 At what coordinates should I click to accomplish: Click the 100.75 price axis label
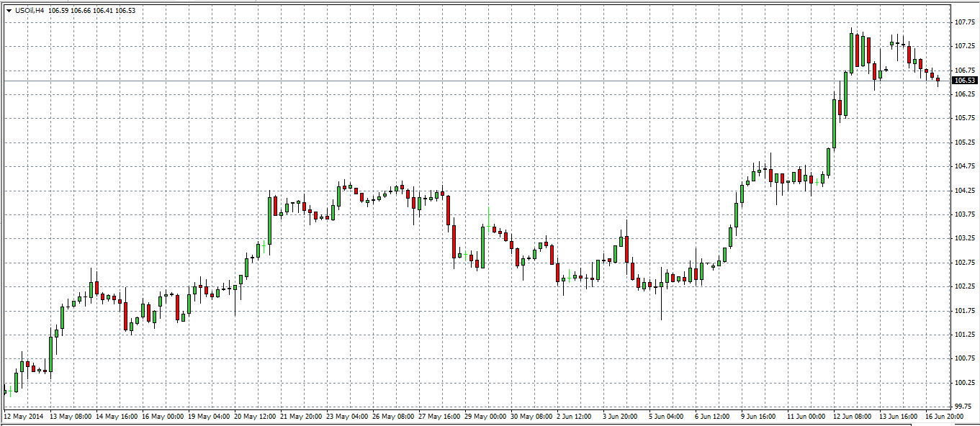click(x=965, y=358)
